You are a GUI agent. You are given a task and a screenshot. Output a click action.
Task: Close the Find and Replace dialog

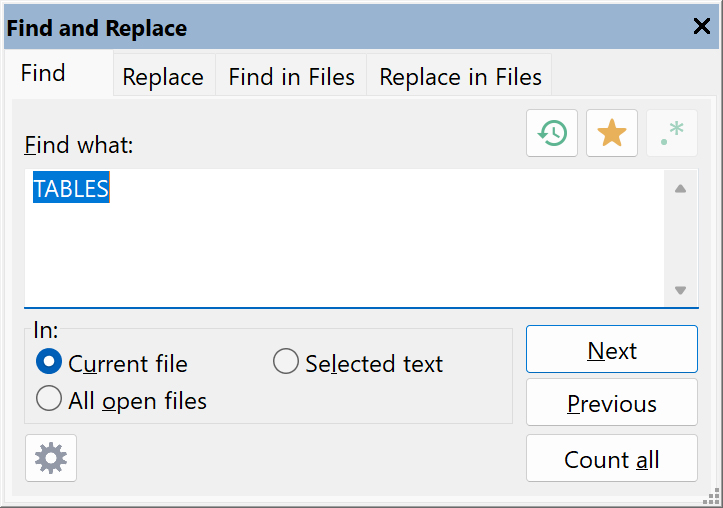click(x=702, y=26)
